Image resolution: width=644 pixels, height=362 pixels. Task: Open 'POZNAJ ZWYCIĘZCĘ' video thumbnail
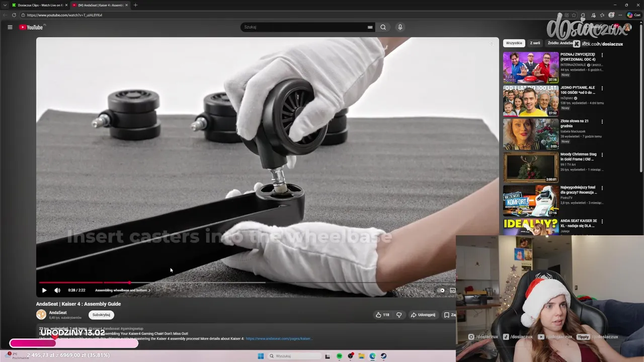point(531,67)
